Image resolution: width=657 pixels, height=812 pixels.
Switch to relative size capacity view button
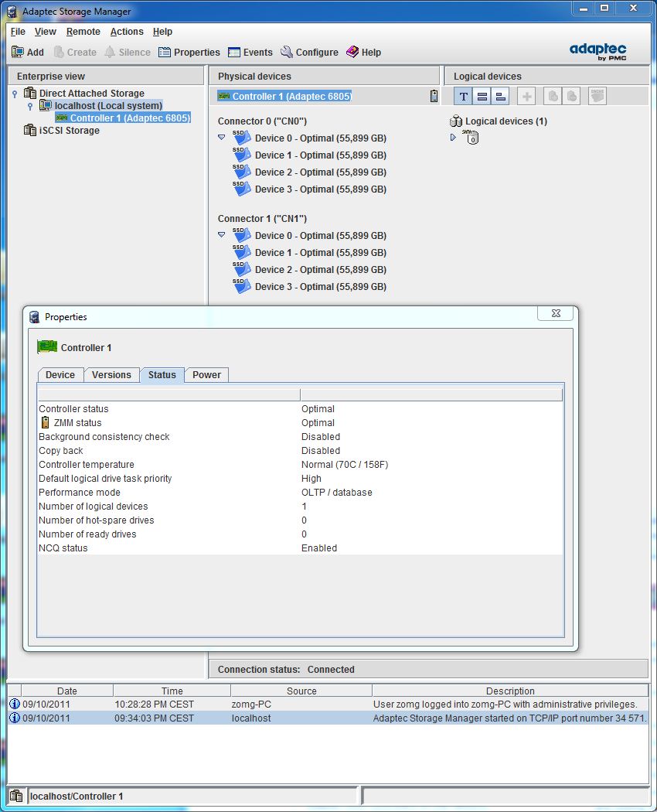500,97
